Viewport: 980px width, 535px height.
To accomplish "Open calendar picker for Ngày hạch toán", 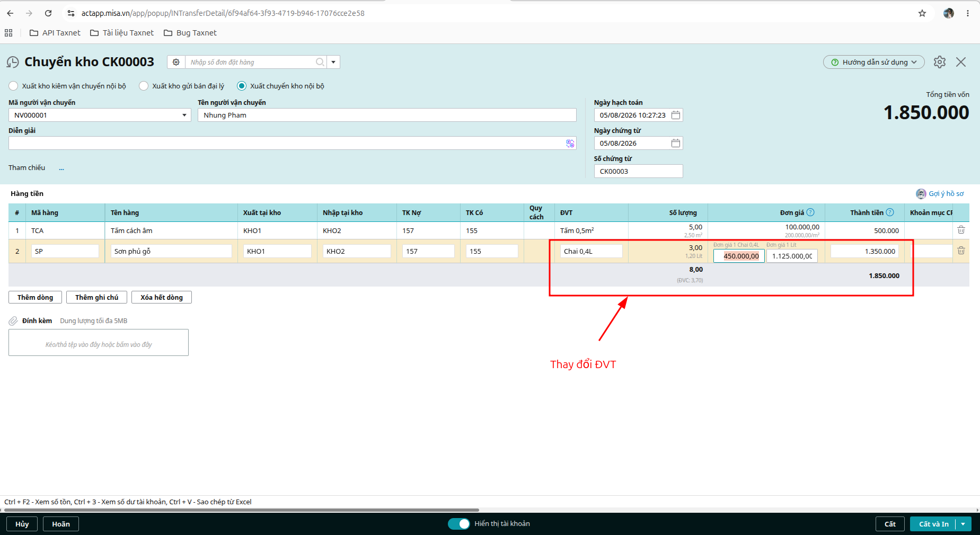I will (x=676, y=115).
